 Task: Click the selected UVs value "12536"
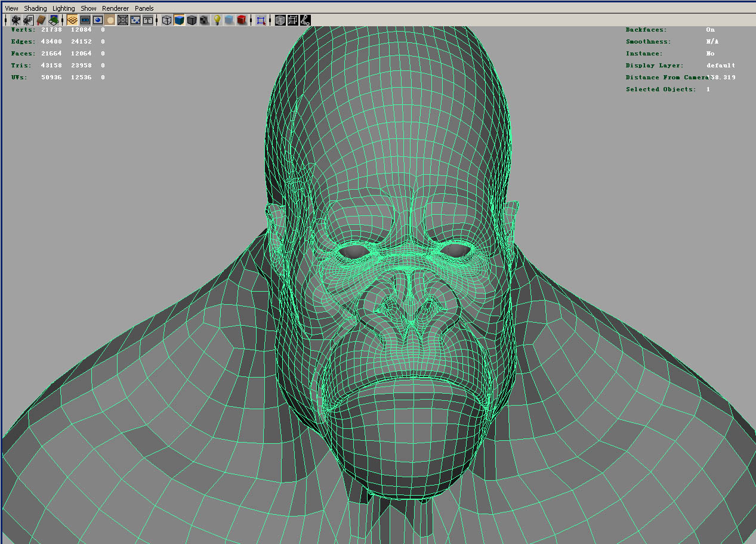point(82,78)
